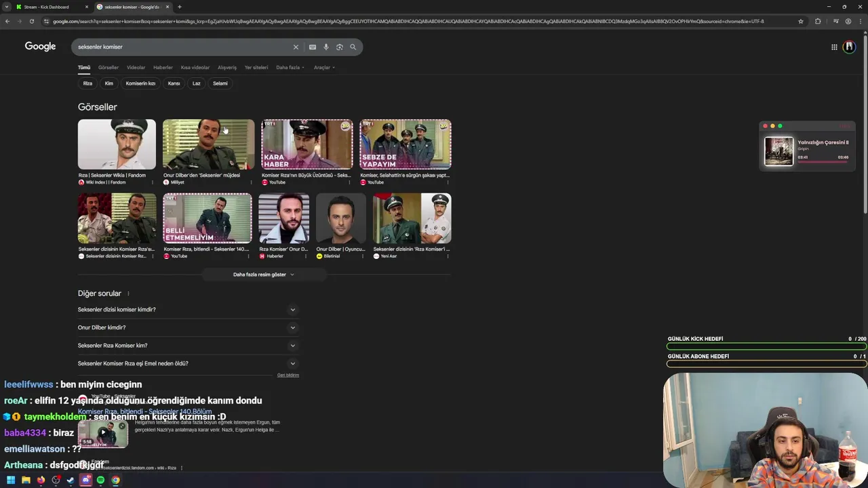
Task: Open Chrome media controls icon
Action: click(x=835, y=21)
